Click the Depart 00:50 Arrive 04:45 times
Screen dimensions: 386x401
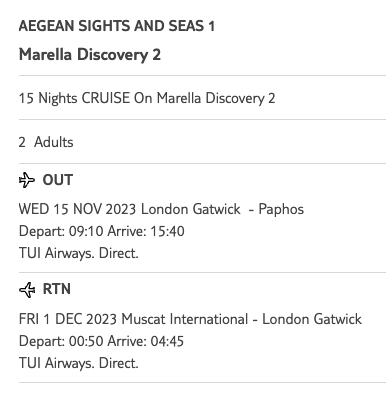coord(101,341)
